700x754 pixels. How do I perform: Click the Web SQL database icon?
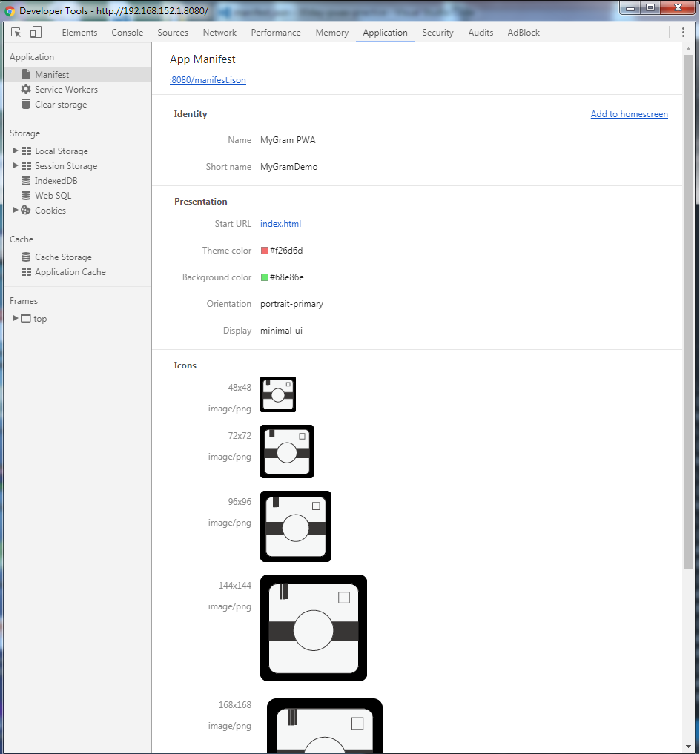(26, 196)
